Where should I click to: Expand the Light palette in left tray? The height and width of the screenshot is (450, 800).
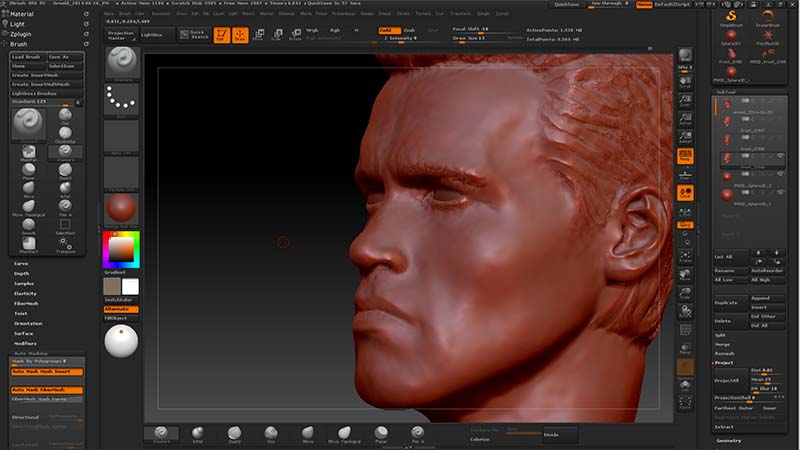pyautogui.click(x=17, y=24)
